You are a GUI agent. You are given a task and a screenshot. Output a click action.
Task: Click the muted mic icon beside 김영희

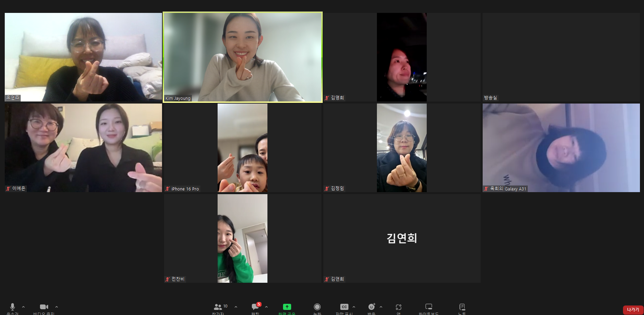click(x=327, y=98)
